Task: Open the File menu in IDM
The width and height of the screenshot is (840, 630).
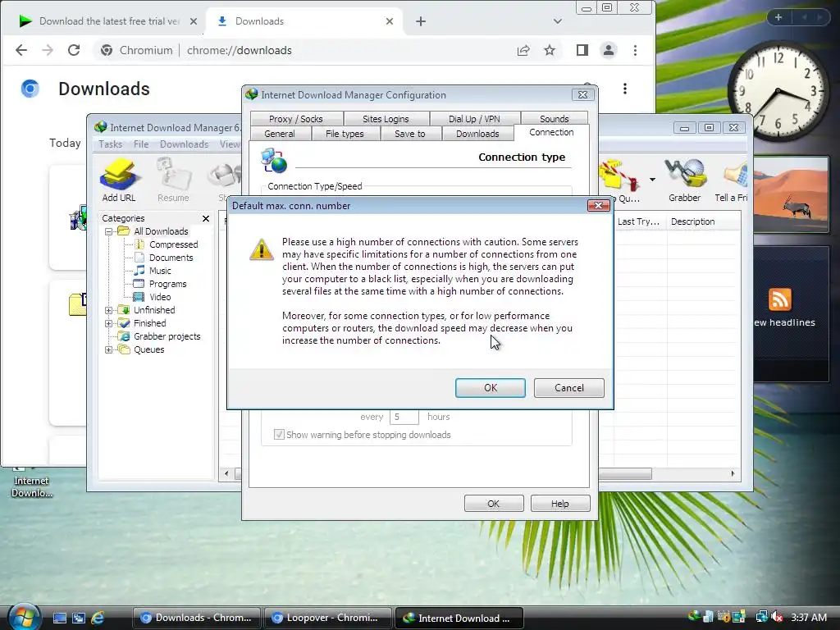Action: pyautogui.click(x=141, y=144)
